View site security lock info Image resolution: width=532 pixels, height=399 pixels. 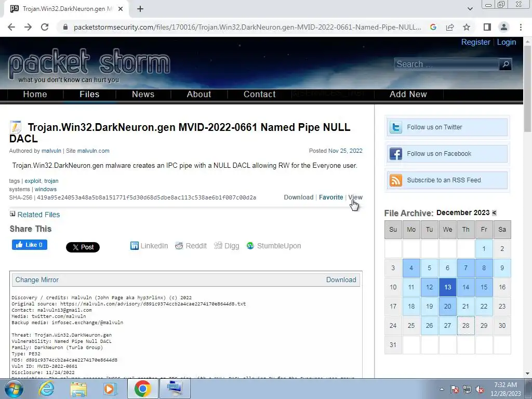[65, 27]
